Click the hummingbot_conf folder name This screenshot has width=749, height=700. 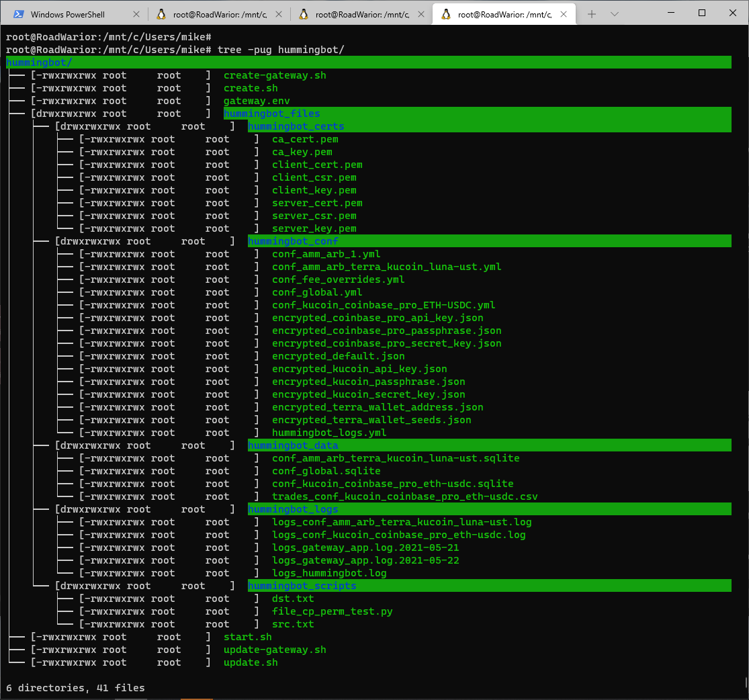293,240
